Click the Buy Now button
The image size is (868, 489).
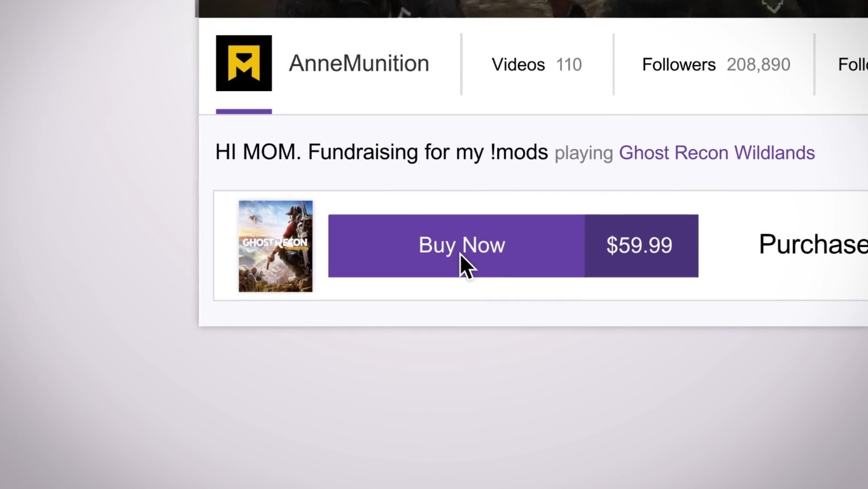coord(456,246)
